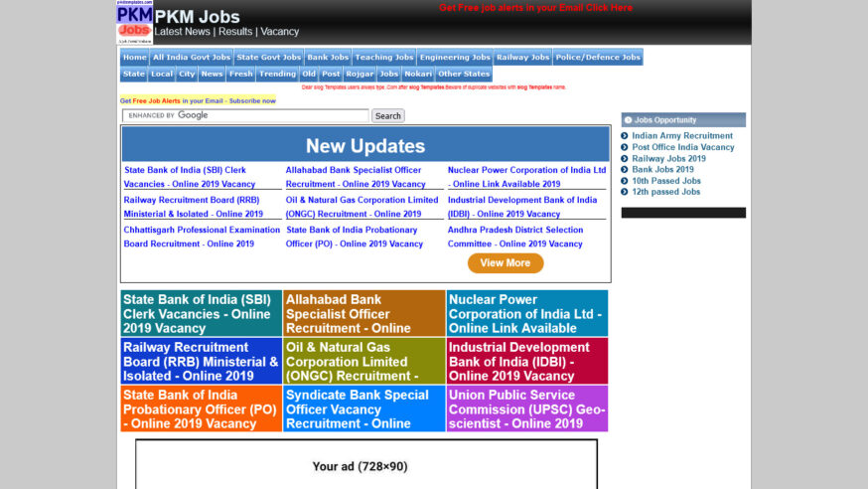Image resolution: width=868 pixels, height=489 pixels.
Task: Select the City submenu tab
Action: point(187,74)
